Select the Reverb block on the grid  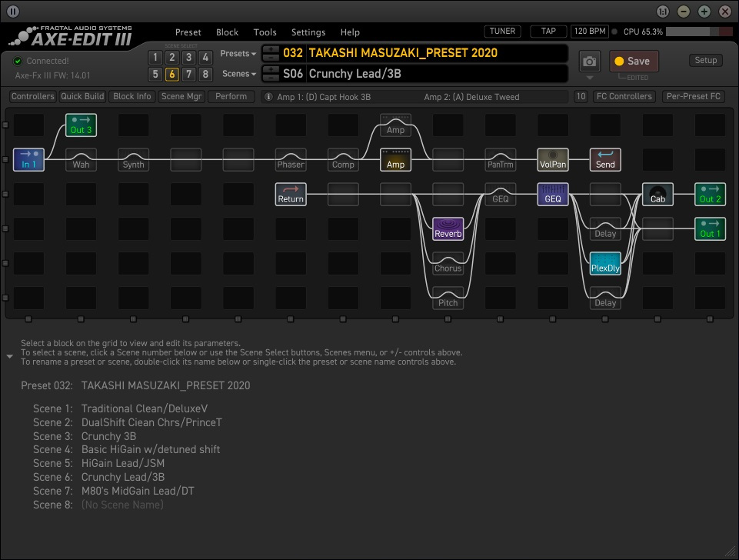click(x=448, y=229)
